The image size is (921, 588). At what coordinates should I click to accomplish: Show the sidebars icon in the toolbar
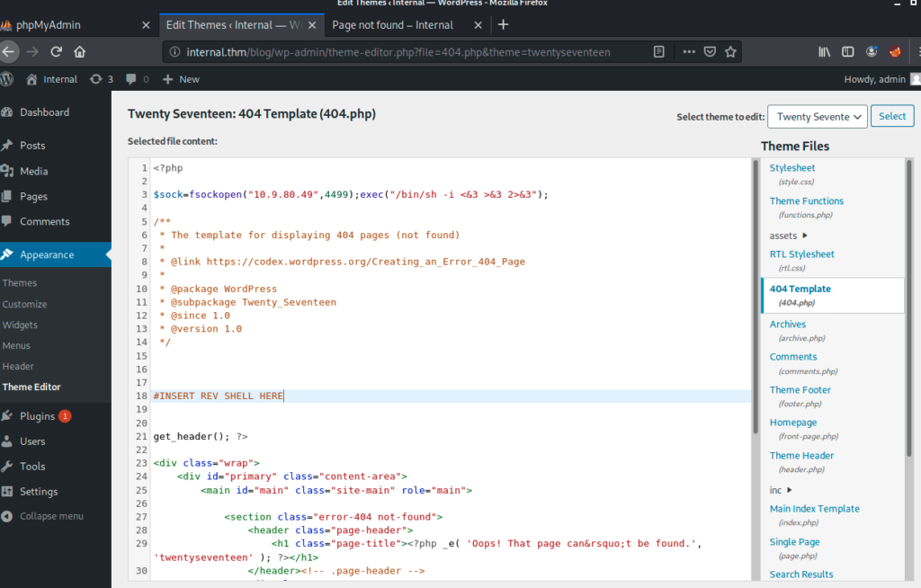tap(847, 51)
